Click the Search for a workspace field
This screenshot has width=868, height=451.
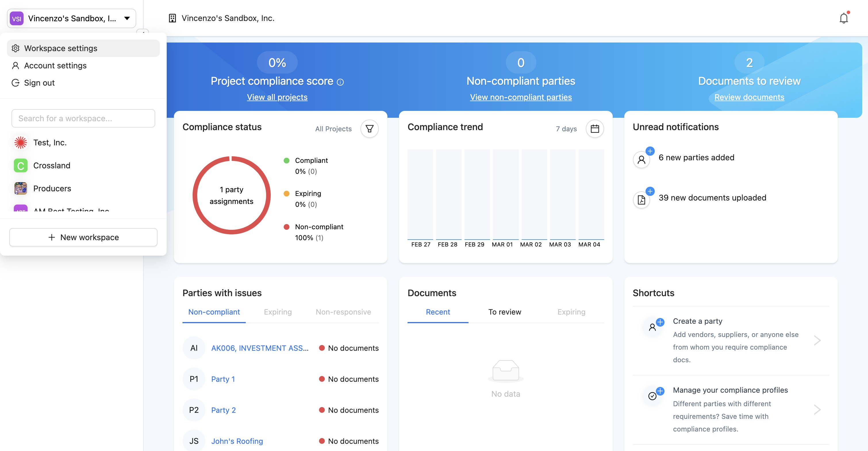(x=83, y=118)
